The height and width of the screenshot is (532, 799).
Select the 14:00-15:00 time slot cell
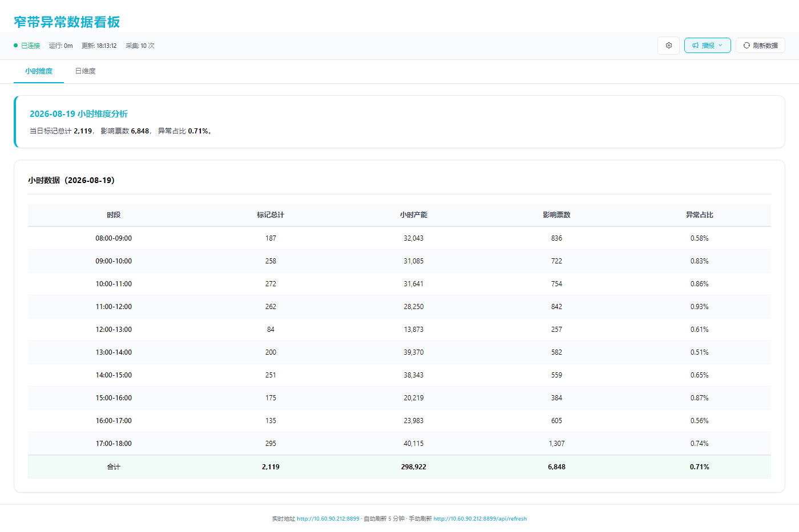coord(114,375)
